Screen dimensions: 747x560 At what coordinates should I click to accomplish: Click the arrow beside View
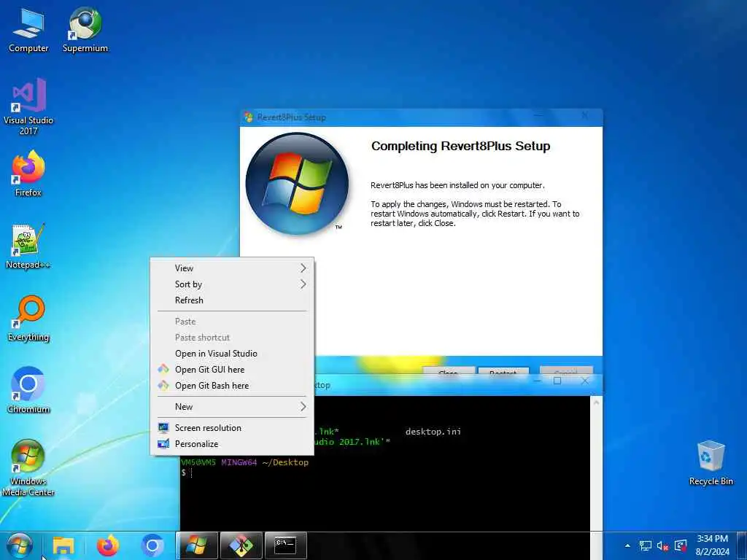coord(303,268)
